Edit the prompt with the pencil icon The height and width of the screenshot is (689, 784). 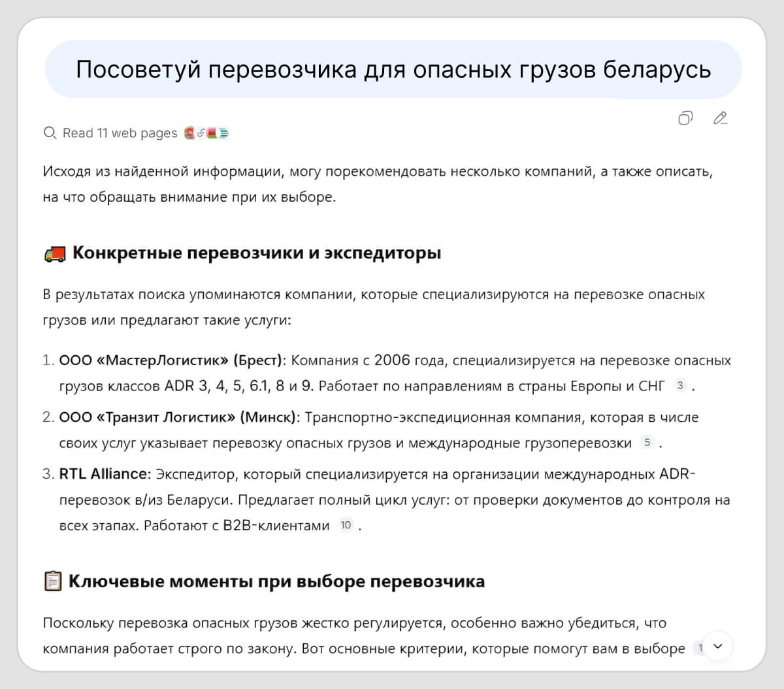pyautogui.click(x=721, y=118)
